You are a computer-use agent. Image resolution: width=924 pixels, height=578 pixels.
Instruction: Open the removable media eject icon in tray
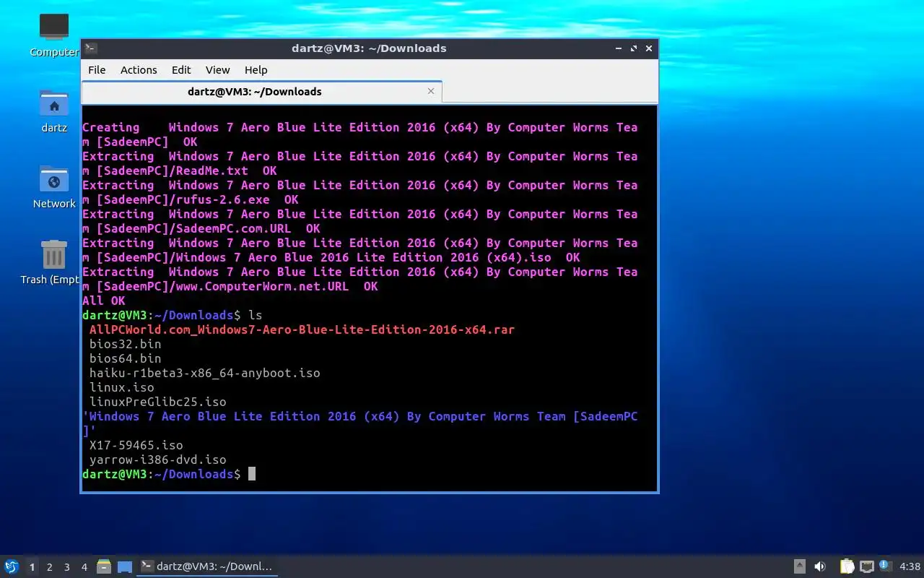[x=799, y=566]
